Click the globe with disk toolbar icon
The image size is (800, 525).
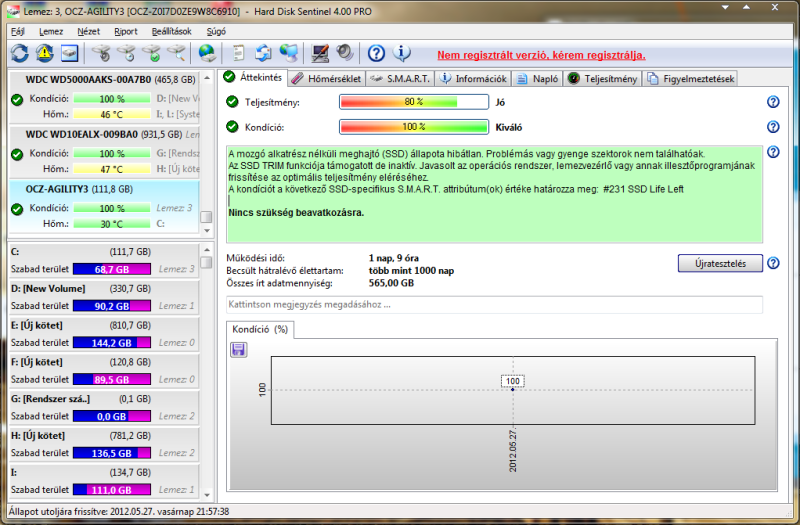coord(207,53)
